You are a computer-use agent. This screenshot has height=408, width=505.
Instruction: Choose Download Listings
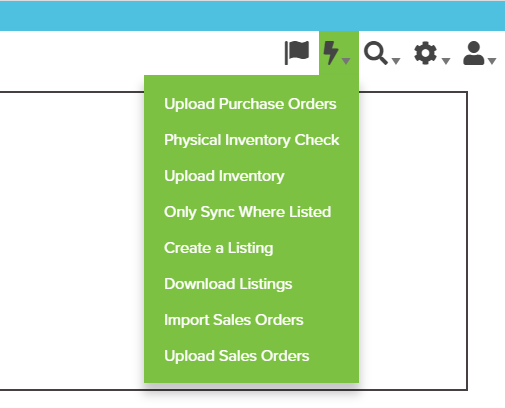(228, 284)
